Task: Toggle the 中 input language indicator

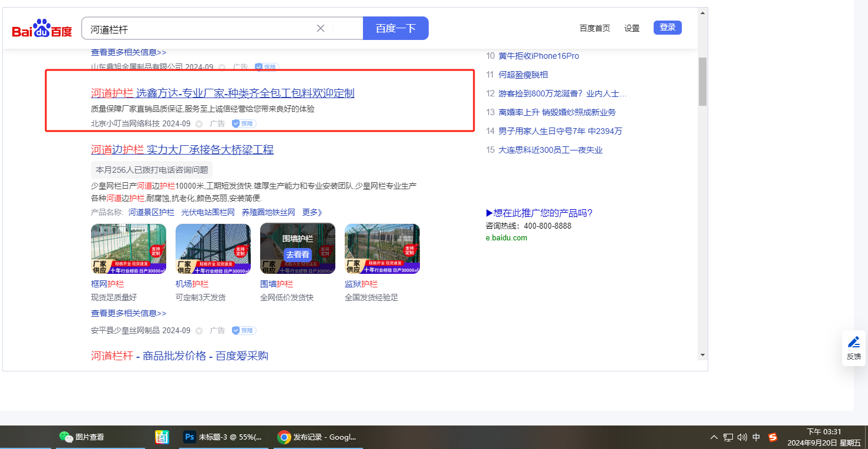Action: click(756, 437)
